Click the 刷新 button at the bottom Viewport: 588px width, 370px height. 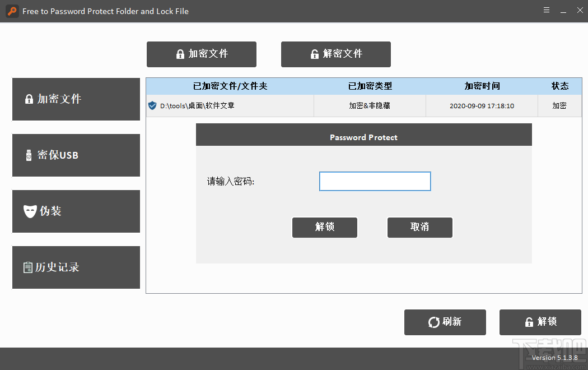[x=445, y=322]
